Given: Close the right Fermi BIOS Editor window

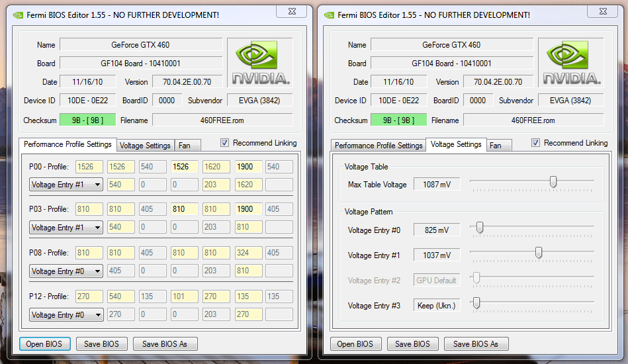Looking at the screenshot, I should click(603, 11).
